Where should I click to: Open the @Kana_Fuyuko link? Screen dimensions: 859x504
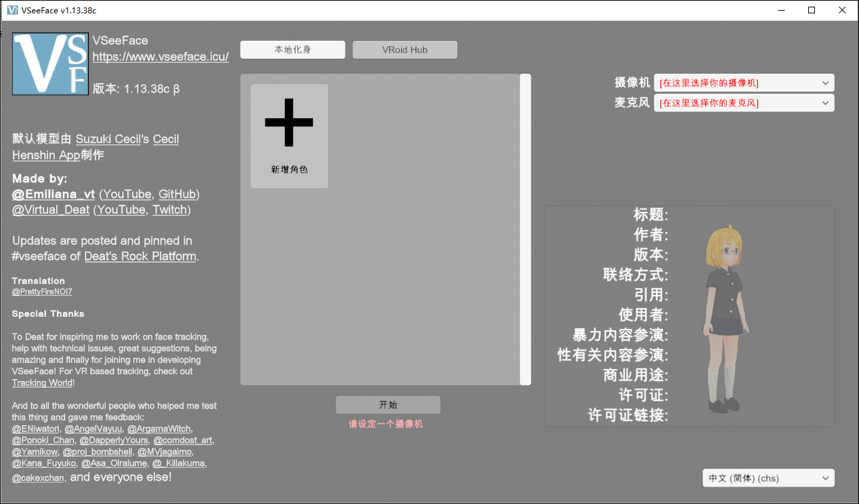[x=43, y=463]
